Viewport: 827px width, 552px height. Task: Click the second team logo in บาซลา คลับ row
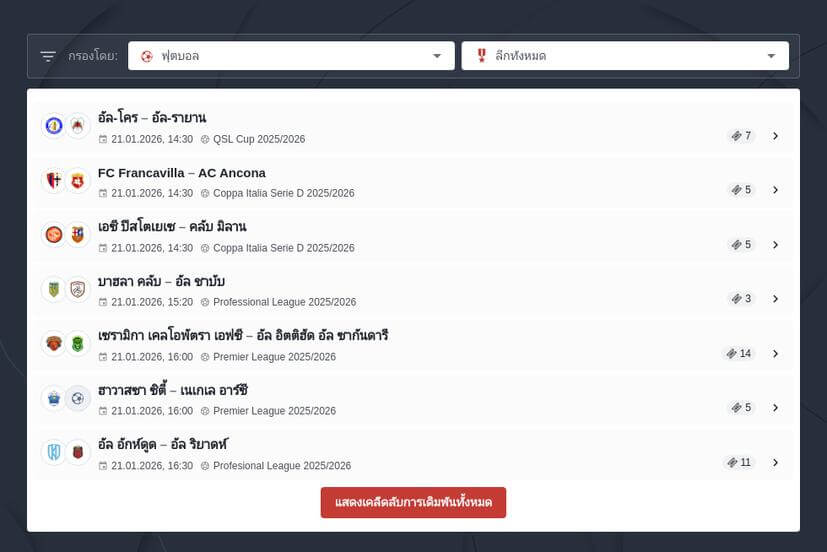(78, 289)
